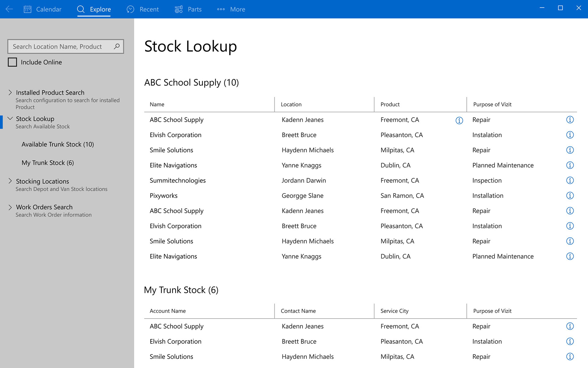Screen dimensions: 588x368
Task: Click the Calendar icon in top bar
Action: pos(28,9)
